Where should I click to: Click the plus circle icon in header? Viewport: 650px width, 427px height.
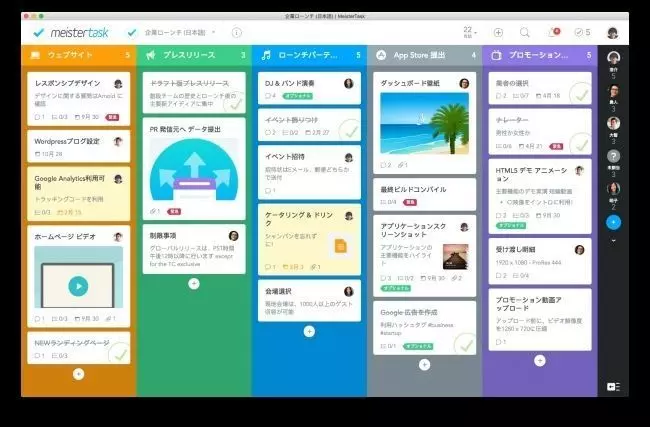pyautogui.click(x=498, y=32)
